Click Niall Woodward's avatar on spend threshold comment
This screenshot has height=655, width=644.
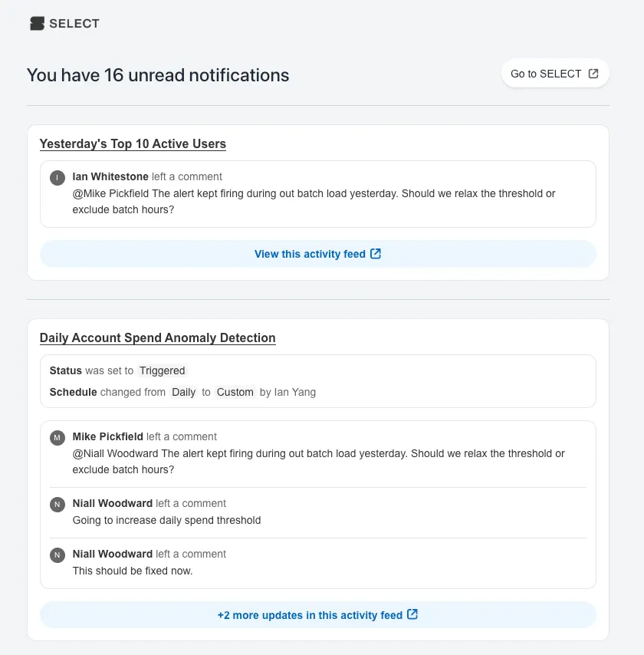pos(57,505)
